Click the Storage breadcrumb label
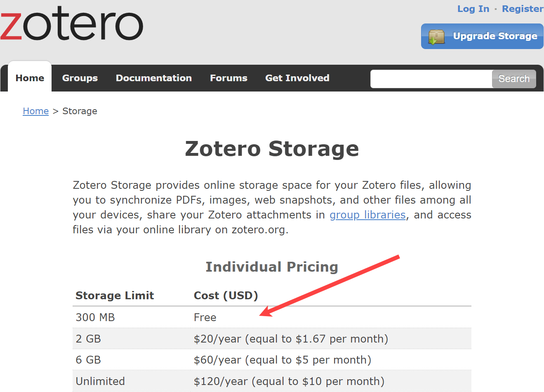This screenshot has width=544, height=392. 80,111
